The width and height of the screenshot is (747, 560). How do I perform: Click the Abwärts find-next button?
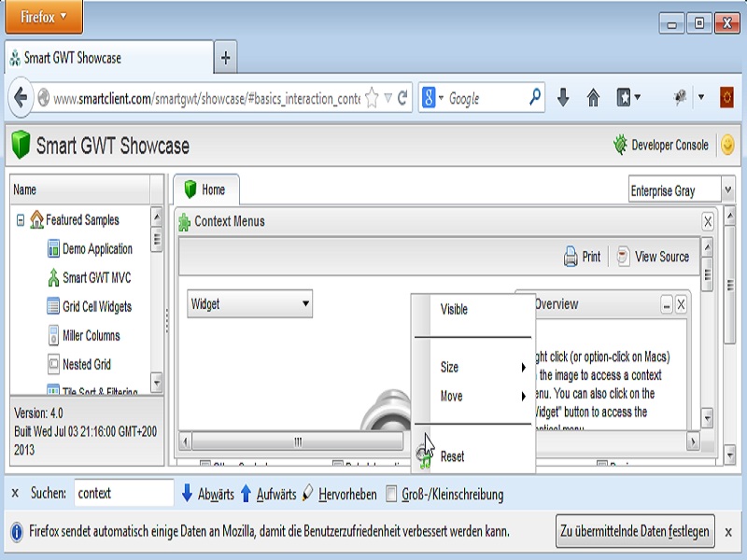coord(207,495)
